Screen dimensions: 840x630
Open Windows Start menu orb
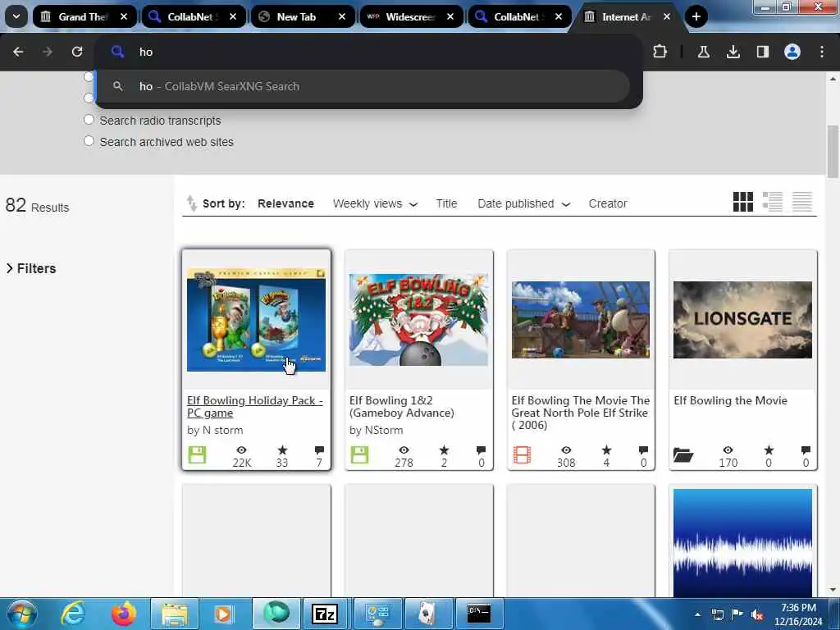pos(22,614)
